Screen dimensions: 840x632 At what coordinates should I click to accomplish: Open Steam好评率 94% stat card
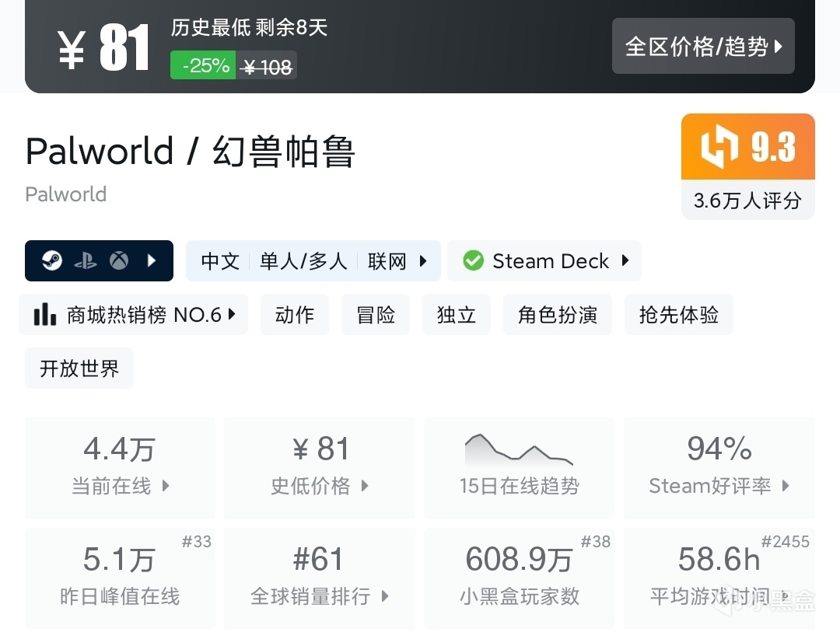pyautogui.click(x=719, y=468)
